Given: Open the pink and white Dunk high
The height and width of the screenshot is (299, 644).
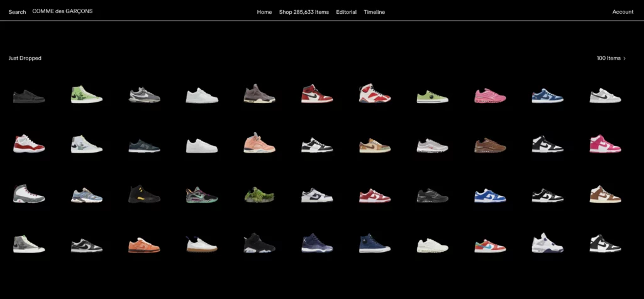Looking at the screenshot, I should 606,144.
